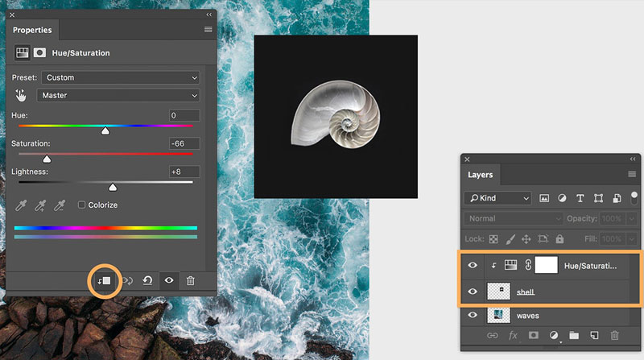Open the Preset dropdown set to Custom
This screenshot has height=360, width=644.
(120, 77)
